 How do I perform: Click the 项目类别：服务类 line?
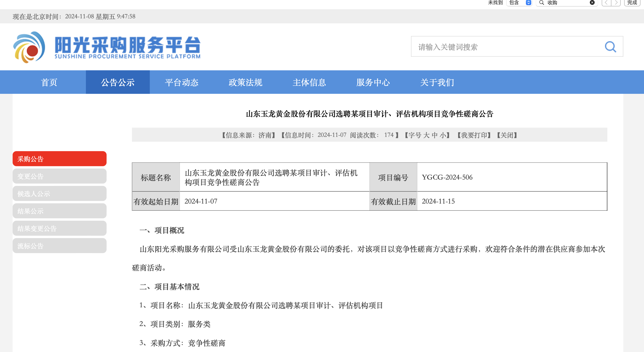pyautogui.click(x=175, y=324)
